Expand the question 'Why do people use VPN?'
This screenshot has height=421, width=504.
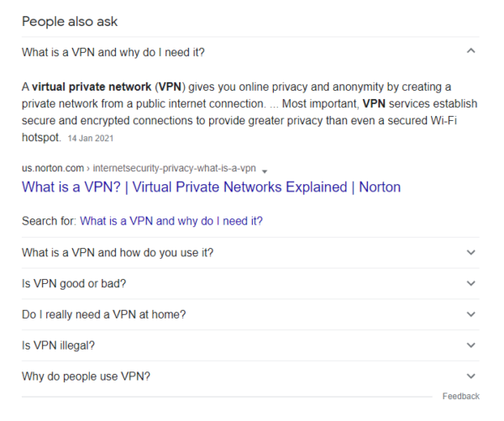(x=250, y=376)
